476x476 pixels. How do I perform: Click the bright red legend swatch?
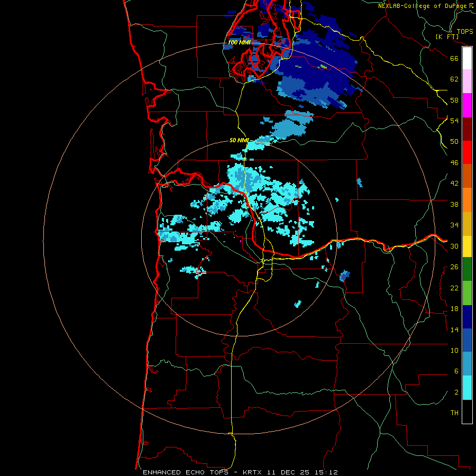[467, 152]
